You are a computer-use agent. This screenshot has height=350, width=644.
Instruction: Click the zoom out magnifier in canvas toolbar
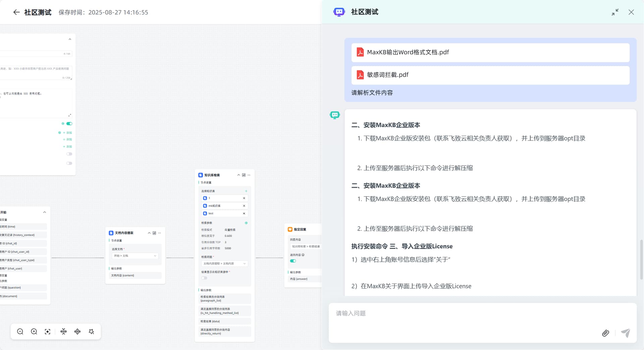(x=20, y=332)
